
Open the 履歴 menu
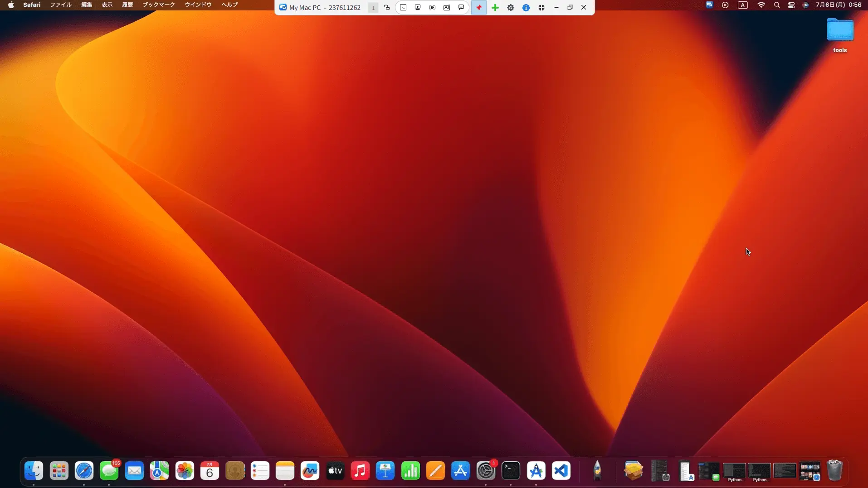click(x=127, y=5)
